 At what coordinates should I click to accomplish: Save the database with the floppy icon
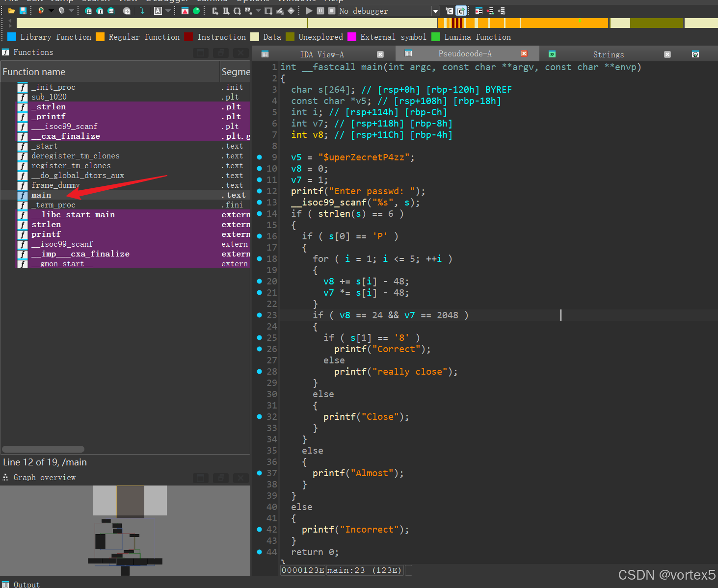click(23, 11)
